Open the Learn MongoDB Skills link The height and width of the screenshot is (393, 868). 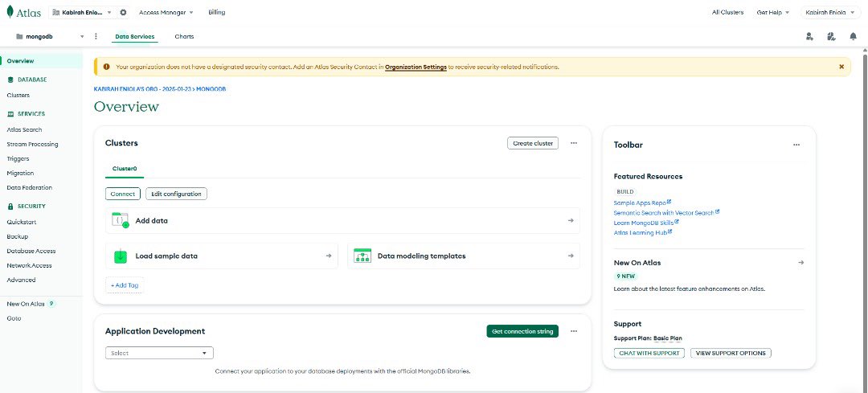pos(646,223)
